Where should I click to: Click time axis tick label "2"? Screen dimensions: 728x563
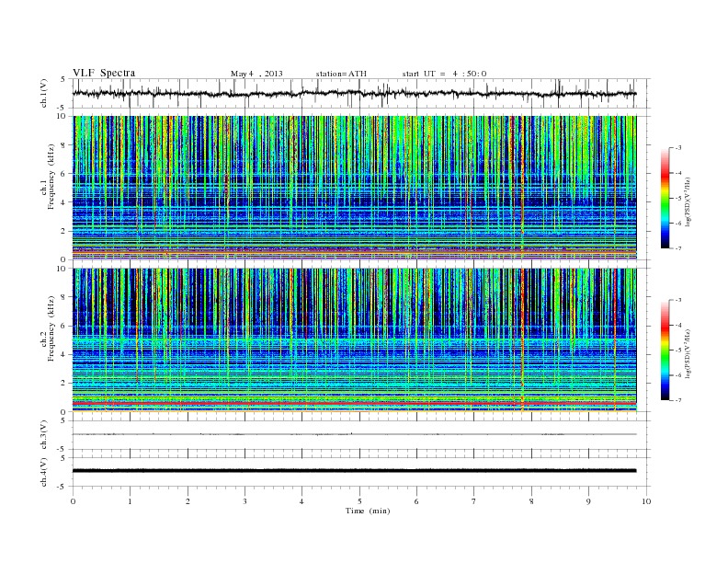(x=188, y=501)
